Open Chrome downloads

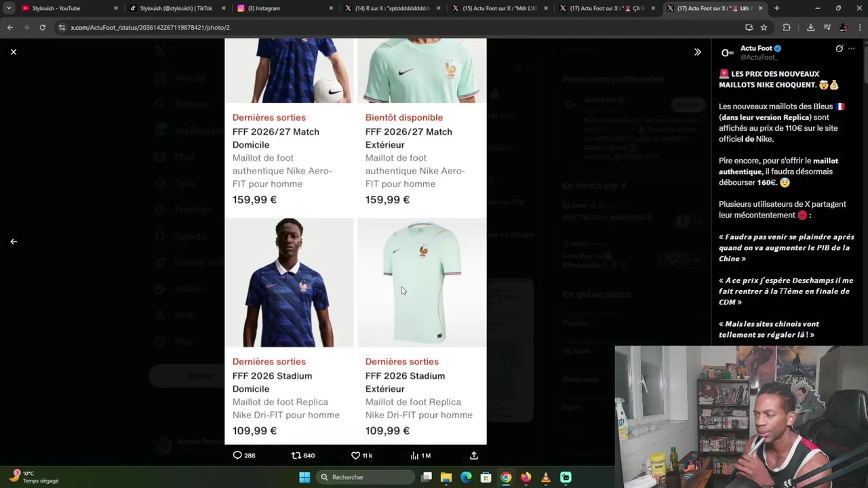point(810,27)
